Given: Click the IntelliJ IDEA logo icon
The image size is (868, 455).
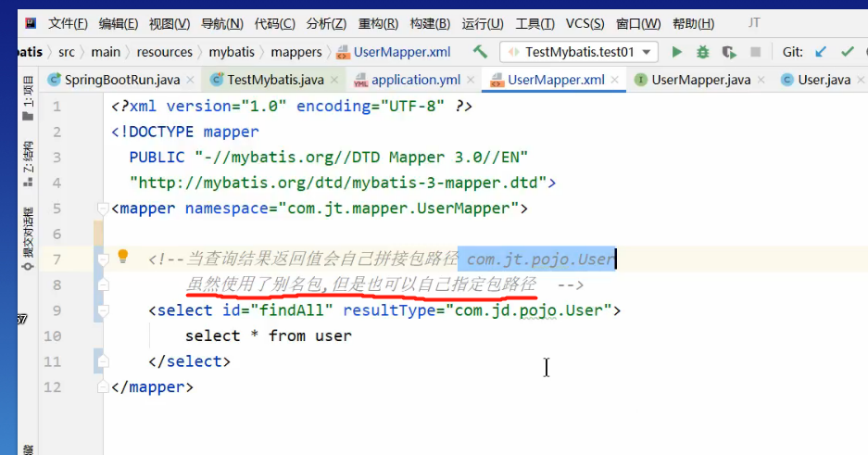Looking at the screenshot, I should click(x=31, y=23).
